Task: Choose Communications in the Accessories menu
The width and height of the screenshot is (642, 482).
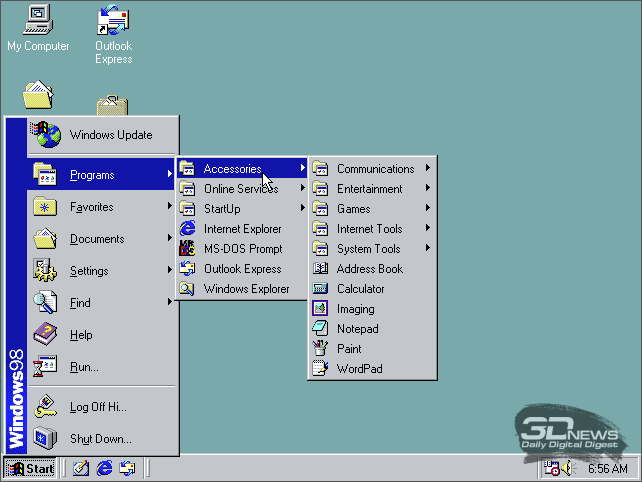Action: pyautogui.click(x=372, y=168)
